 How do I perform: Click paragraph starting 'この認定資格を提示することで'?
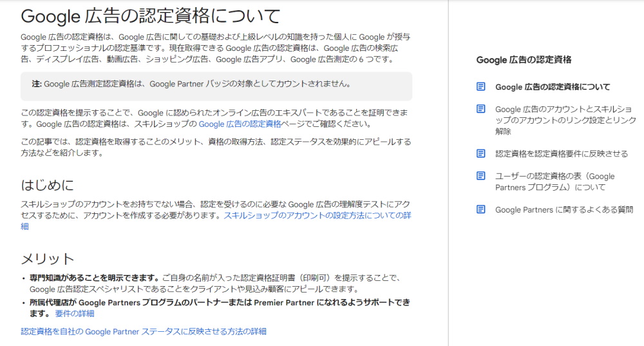[x=214, y=118]
